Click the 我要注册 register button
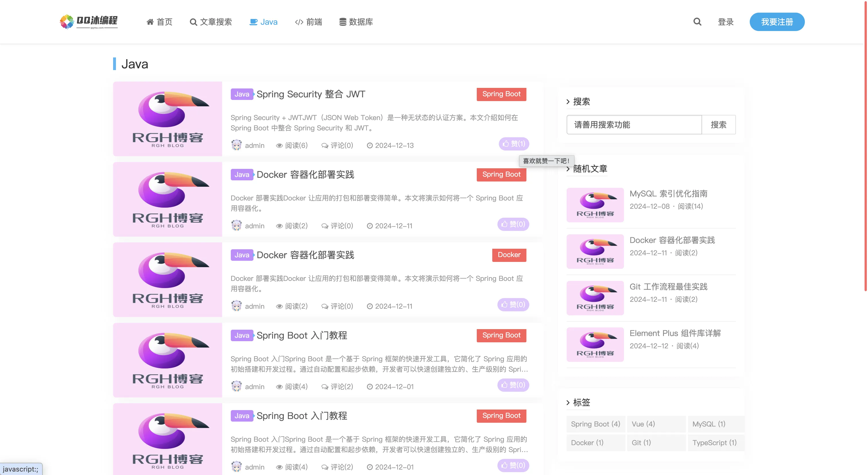 (777, 22)
